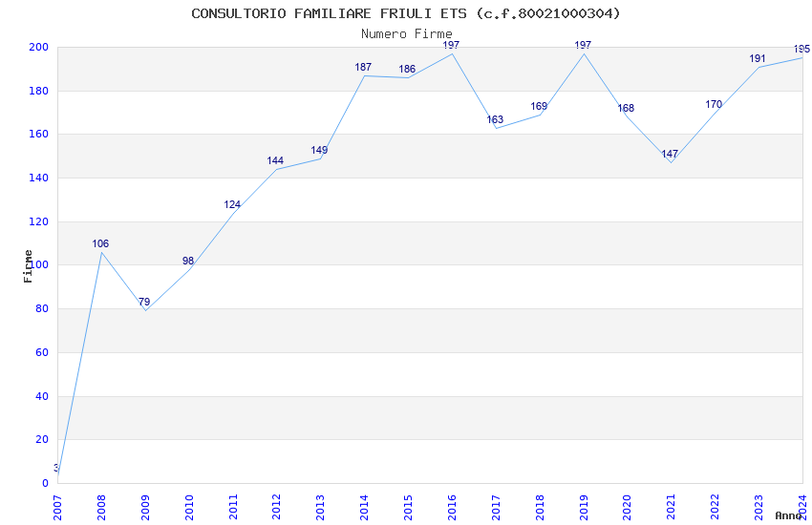Click the 80 y-axis tick label

(41, 308)
